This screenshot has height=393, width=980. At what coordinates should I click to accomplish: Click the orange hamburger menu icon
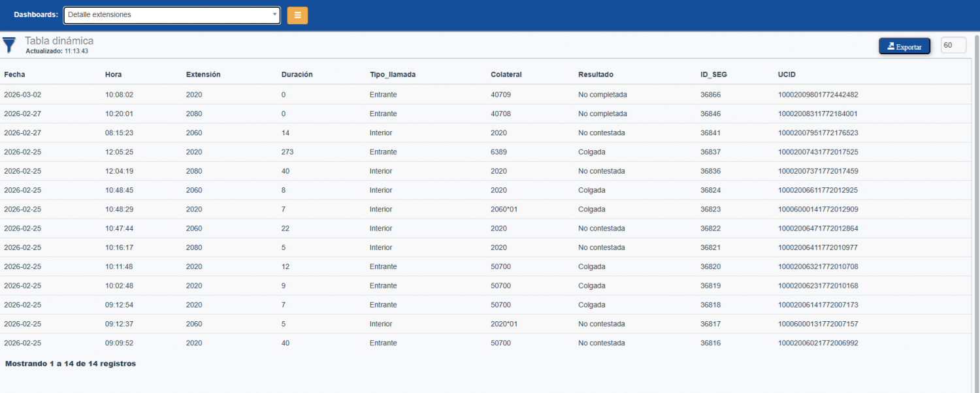[297, 14]
